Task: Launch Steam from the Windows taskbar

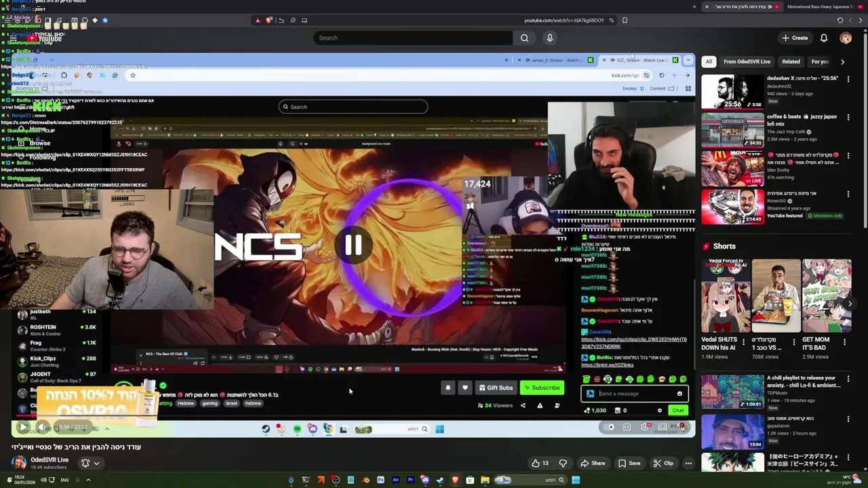Action: tap(440, 481)
